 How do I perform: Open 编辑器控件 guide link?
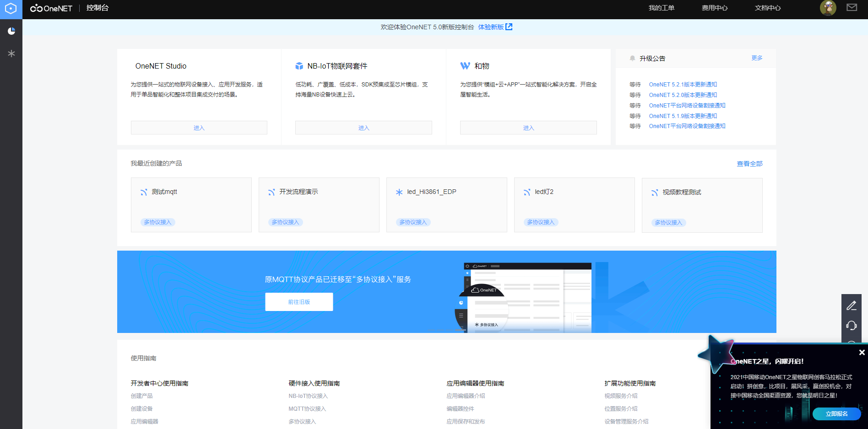pos(460,409)
